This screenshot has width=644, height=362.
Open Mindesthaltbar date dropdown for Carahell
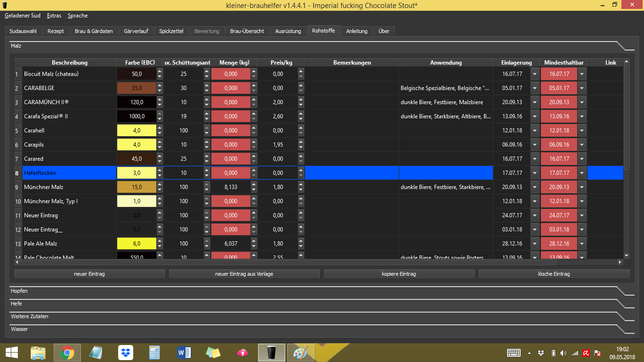[582, 131]
